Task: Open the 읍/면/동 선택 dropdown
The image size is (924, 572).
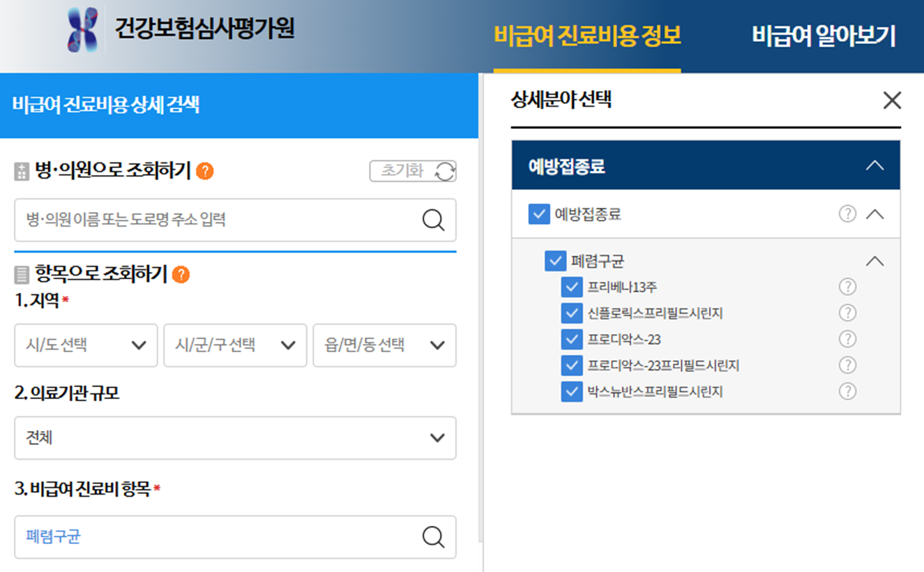Action: (384, 345)
